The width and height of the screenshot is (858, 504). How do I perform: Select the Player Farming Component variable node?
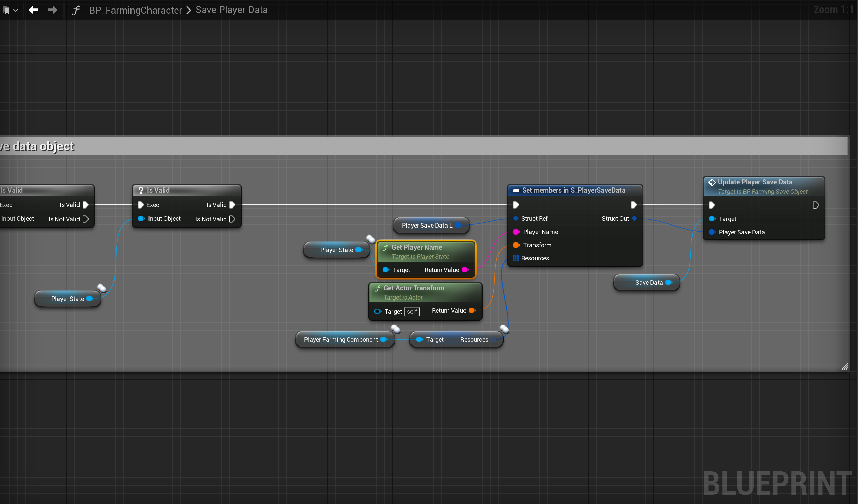tap(340, 339)
